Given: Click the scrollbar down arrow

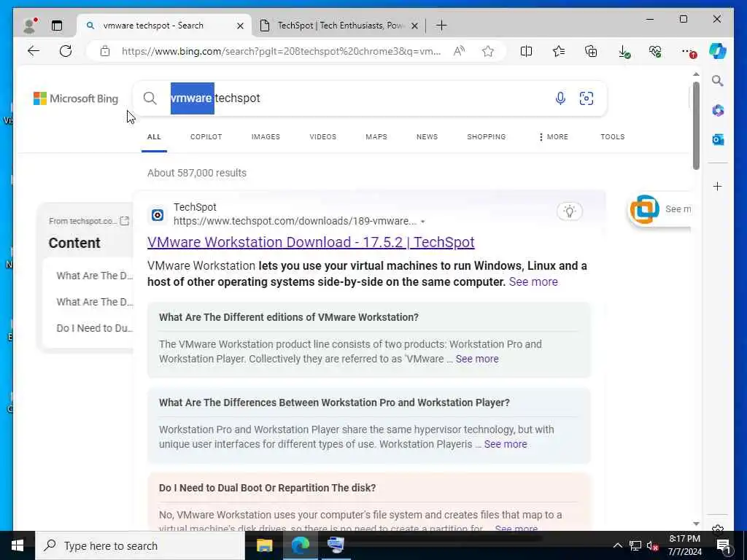Looking at the screenshot, I should pyautogui.click(x=696, y=524).
